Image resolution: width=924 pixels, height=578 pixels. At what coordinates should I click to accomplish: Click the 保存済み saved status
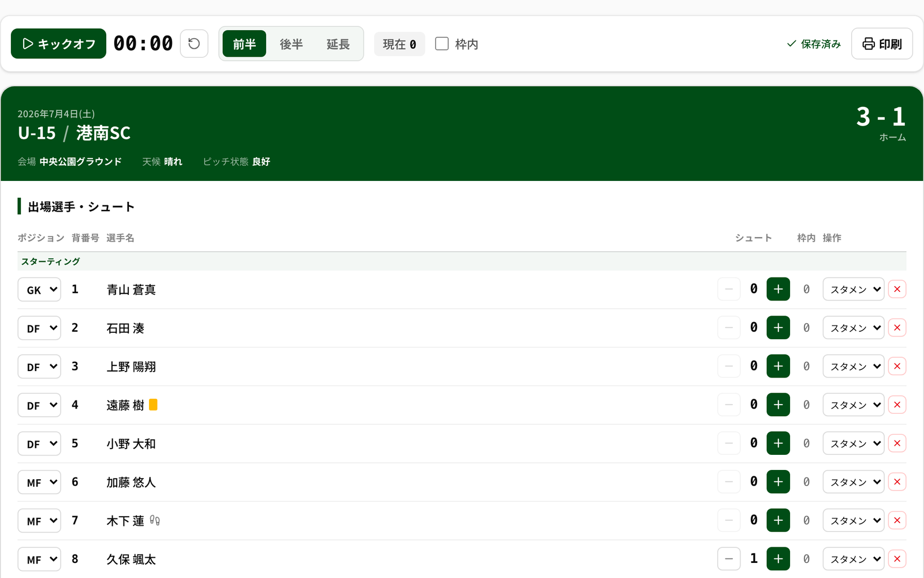814,44
